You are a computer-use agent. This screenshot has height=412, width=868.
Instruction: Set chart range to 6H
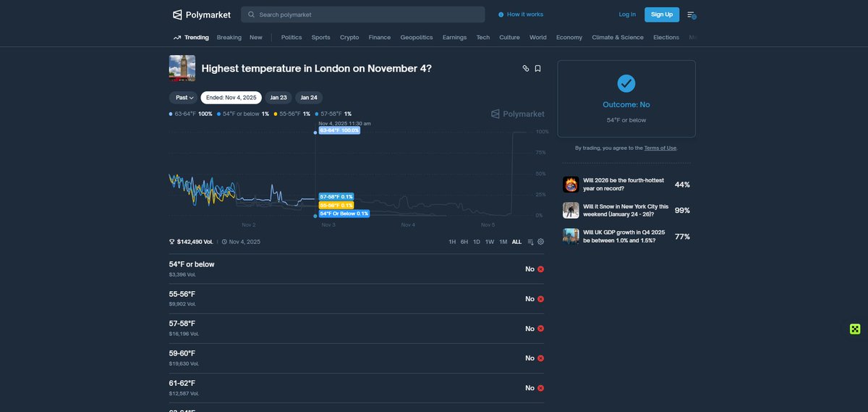point(464,242)
